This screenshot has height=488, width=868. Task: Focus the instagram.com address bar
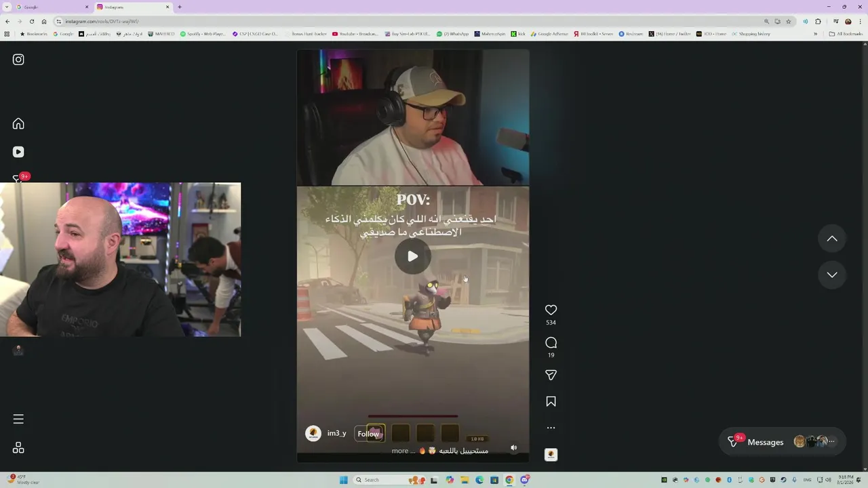424,21
